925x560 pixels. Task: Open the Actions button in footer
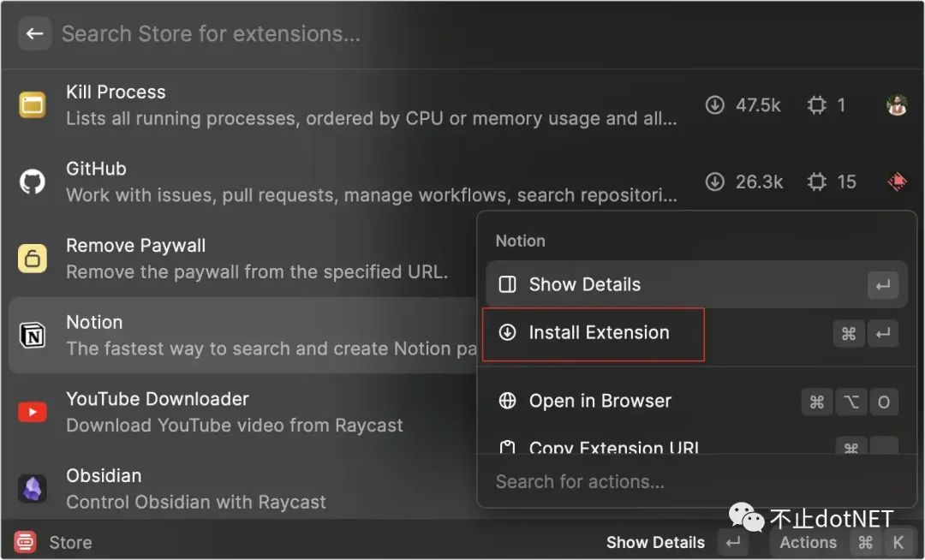tap(809, 542)
